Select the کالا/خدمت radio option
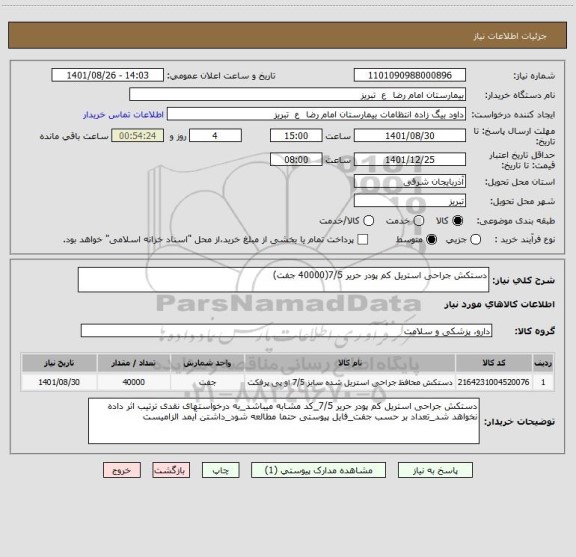 (x=368, y=220)
